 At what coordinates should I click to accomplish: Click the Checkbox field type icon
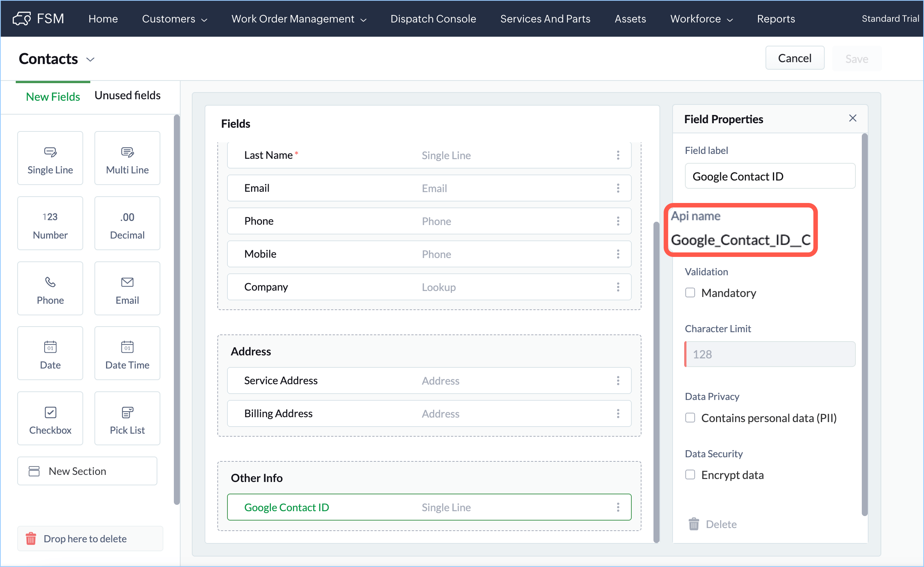[50, 412]
